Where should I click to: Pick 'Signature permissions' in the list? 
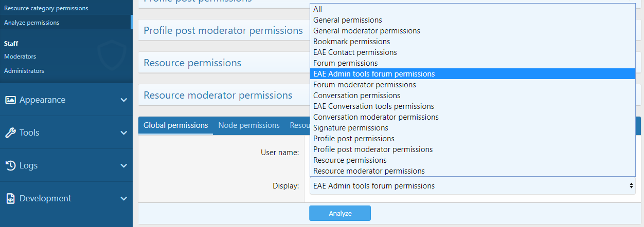click(x=350, y=128)
